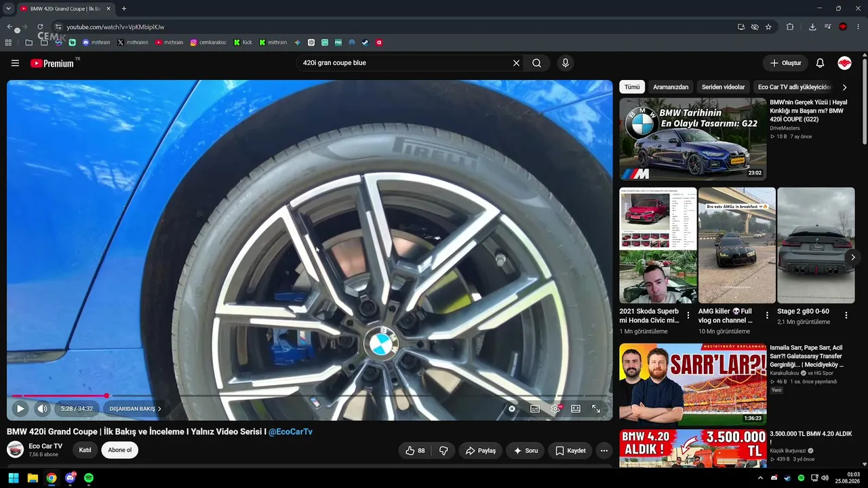
Task: Join the channel with Katıl
Action: [x=85, y=450]
